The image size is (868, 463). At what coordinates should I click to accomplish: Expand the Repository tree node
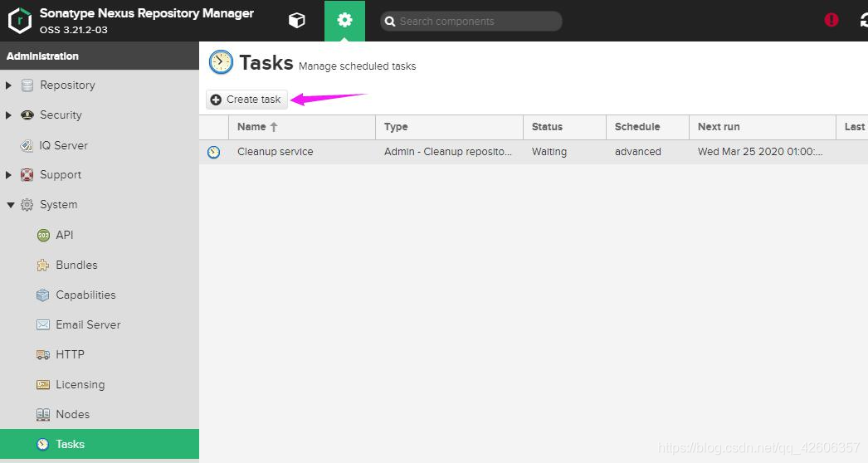[8, 85]
